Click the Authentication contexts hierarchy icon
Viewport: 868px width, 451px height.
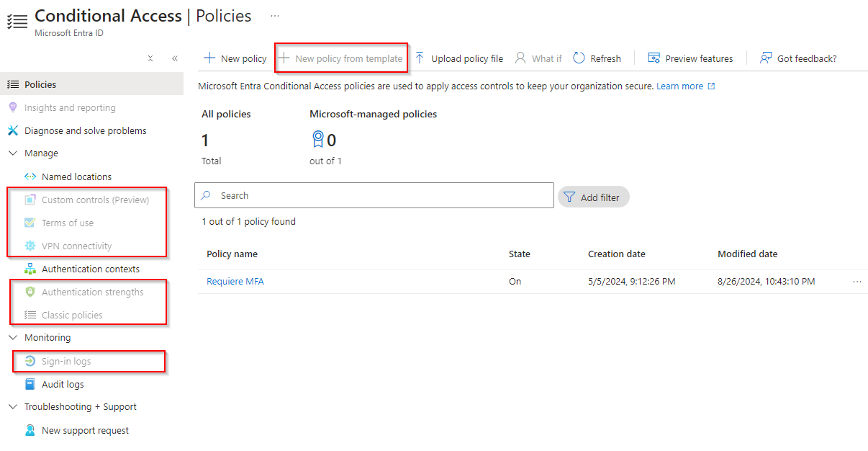tap(30, 269)
